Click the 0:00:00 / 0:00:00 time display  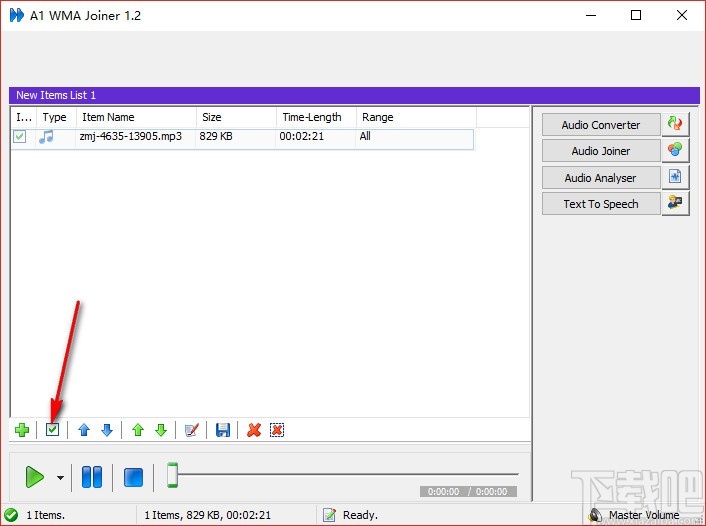click(468, 492)
